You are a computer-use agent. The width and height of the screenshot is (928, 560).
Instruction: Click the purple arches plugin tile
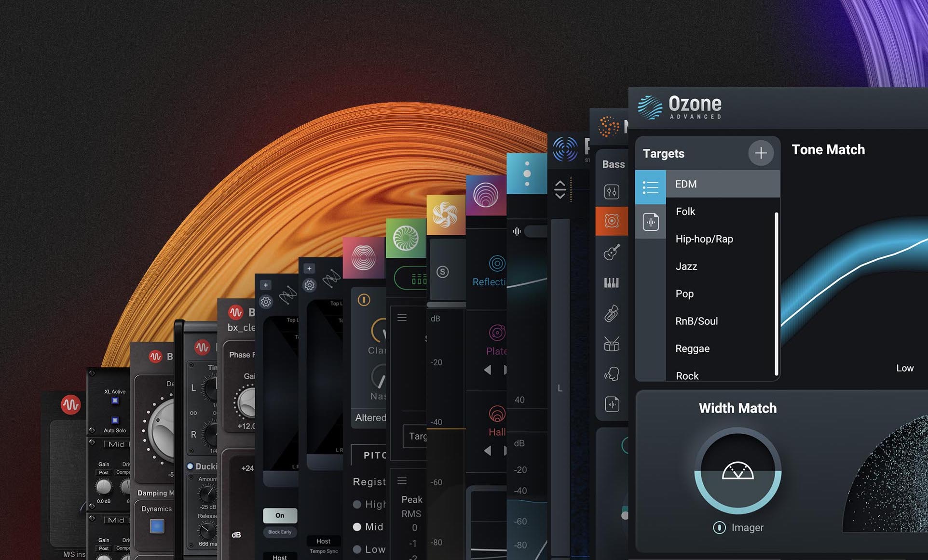486,195
